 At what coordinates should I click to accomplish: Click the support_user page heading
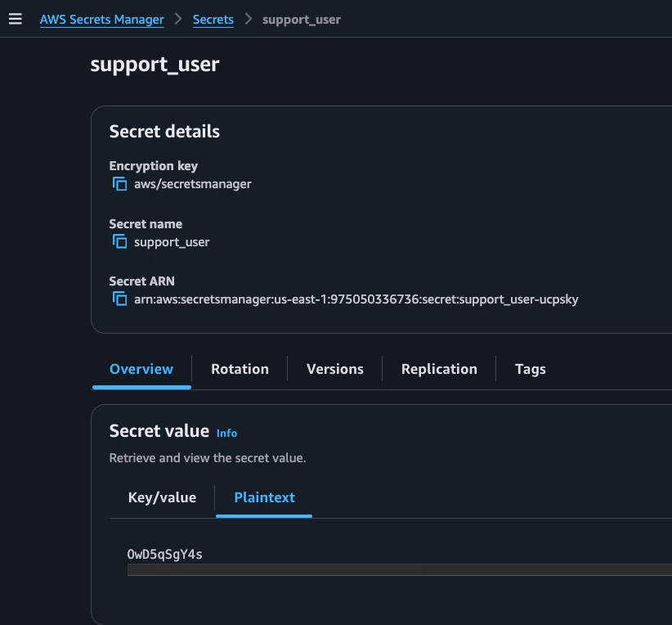click(155, 65)
